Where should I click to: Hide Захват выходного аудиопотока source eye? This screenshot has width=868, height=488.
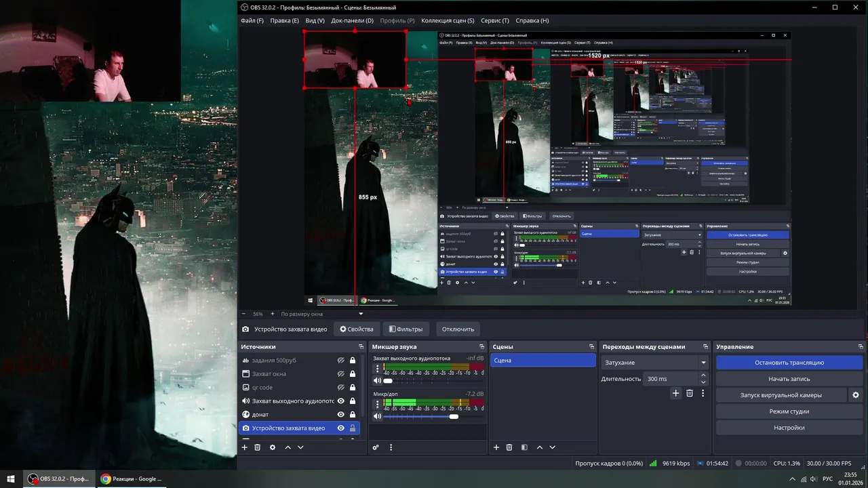pyautogui.click(x=341, y=401)
